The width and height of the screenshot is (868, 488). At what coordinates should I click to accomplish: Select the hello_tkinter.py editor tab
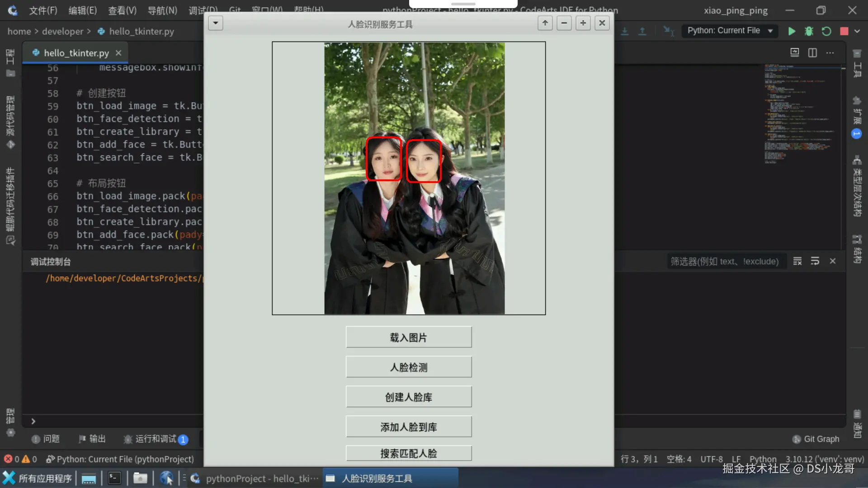click(76, 53)
